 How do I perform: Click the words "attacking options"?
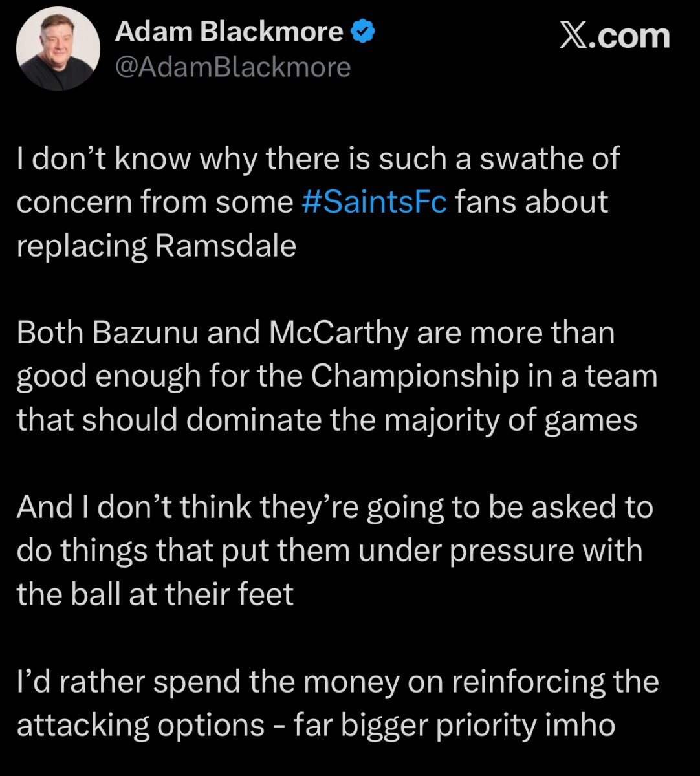(x=140, y=724)
